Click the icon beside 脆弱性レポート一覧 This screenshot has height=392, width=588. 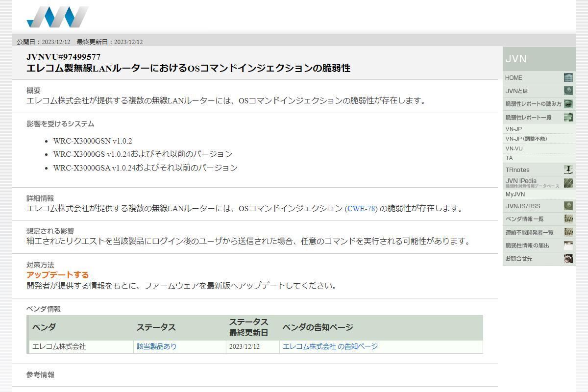tap(568, 117)
